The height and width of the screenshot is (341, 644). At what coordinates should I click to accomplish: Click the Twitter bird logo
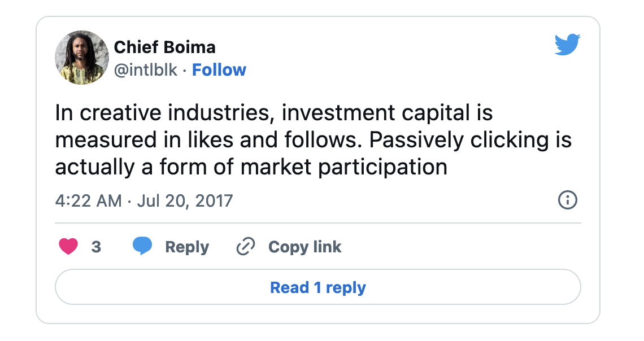567,45
